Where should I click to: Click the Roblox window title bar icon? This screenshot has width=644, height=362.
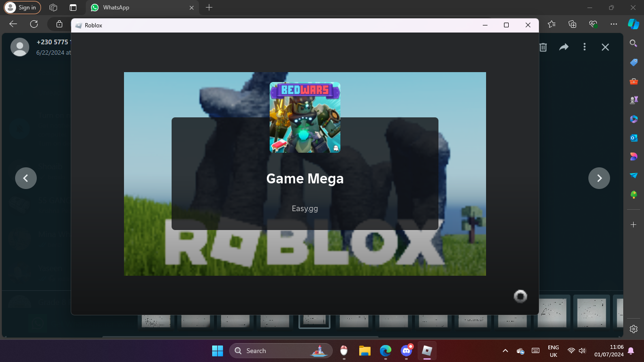tap(78, 25)
